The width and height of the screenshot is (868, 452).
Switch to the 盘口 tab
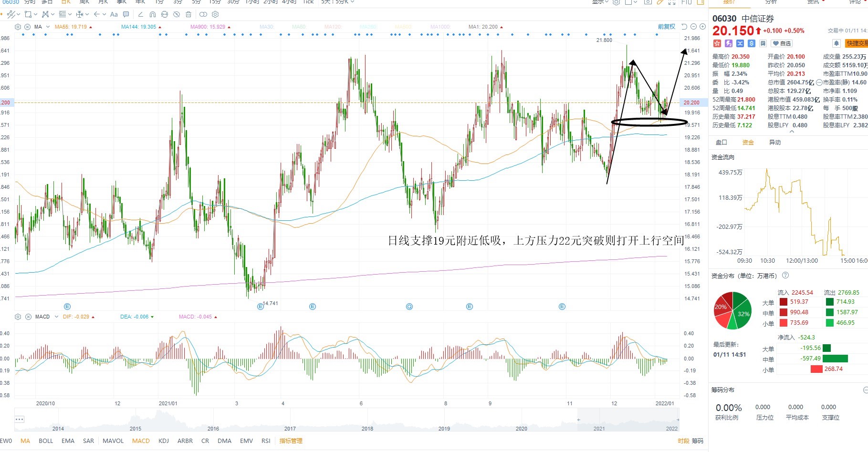point(722,142)
